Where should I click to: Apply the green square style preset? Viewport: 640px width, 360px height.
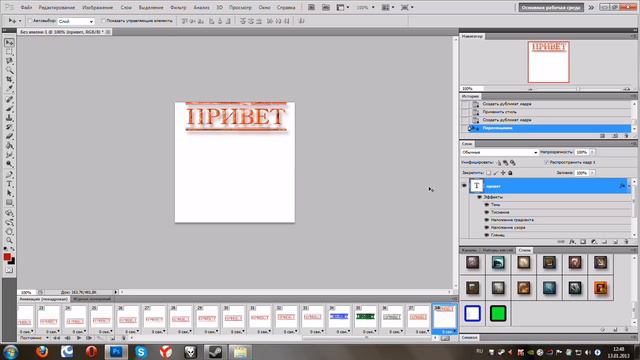point(498,313)
